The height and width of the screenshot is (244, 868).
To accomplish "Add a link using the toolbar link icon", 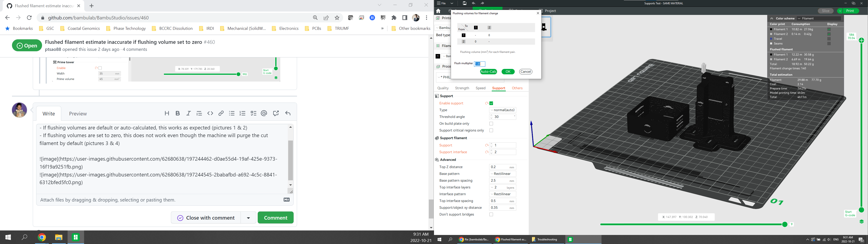I will [x=221, y=114].
